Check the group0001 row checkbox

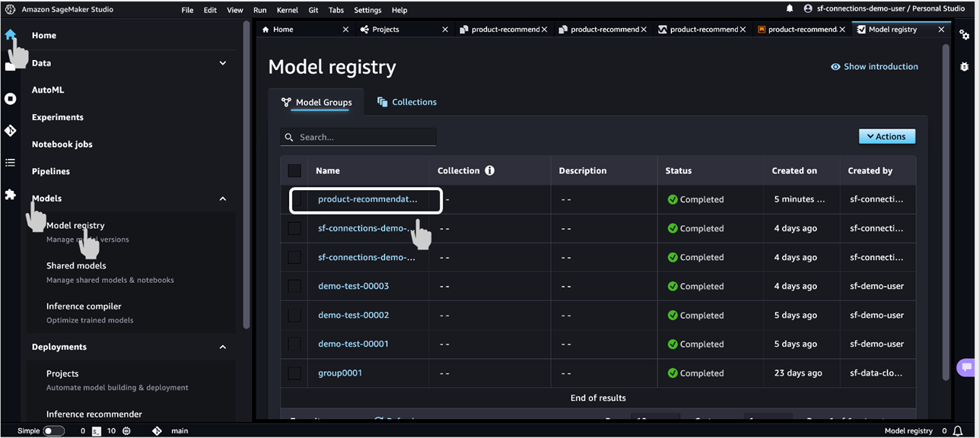(x=294, y=373)
